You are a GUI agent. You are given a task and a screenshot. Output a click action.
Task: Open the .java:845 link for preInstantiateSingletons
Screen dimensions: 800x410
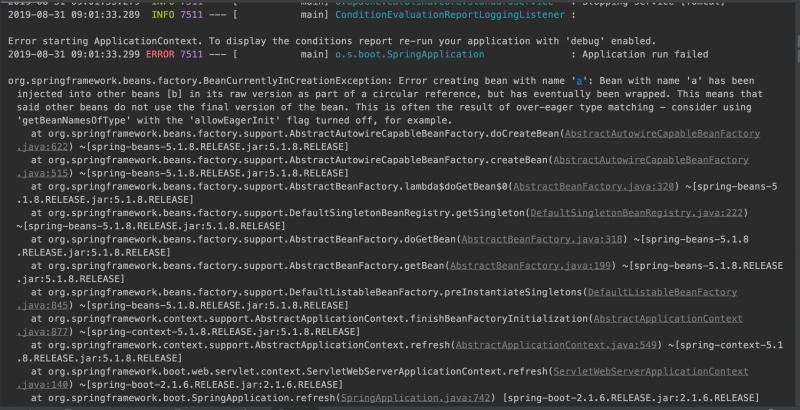pyautogui.click(x=42, y=306)
